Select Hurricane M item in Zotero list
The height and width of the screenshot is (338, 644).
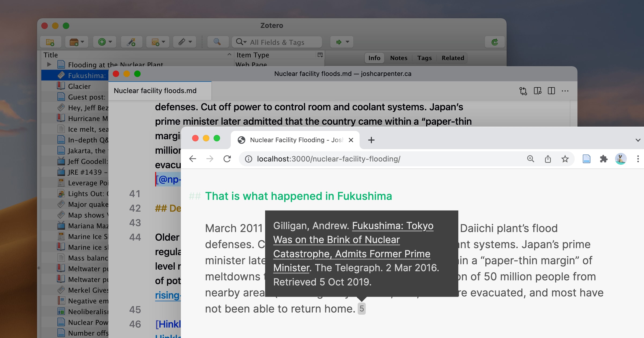point(75,118)
